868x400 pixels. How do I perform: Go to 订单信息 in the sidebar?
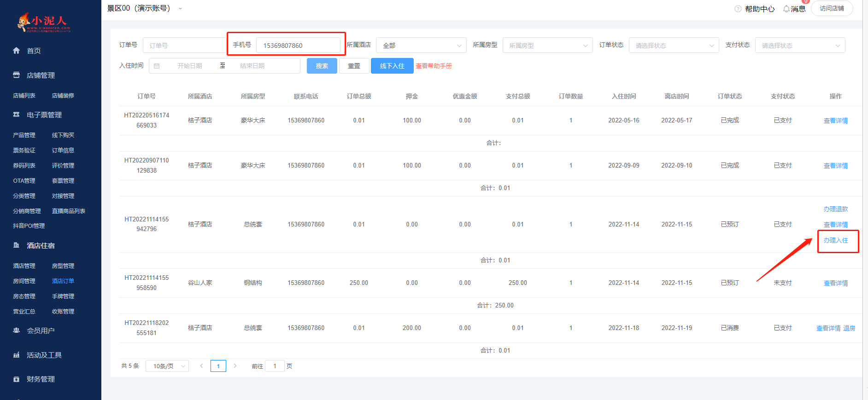63,151
